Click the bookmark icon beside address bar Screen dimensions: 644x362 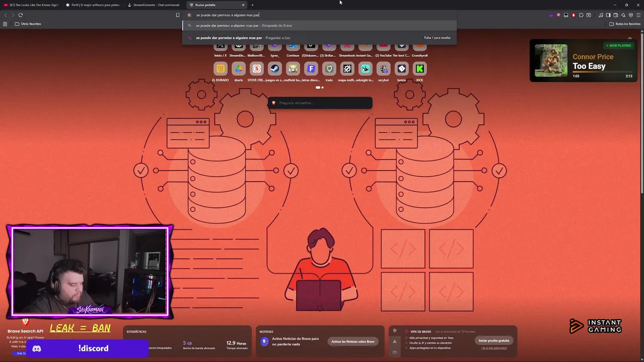coord(178,15)
